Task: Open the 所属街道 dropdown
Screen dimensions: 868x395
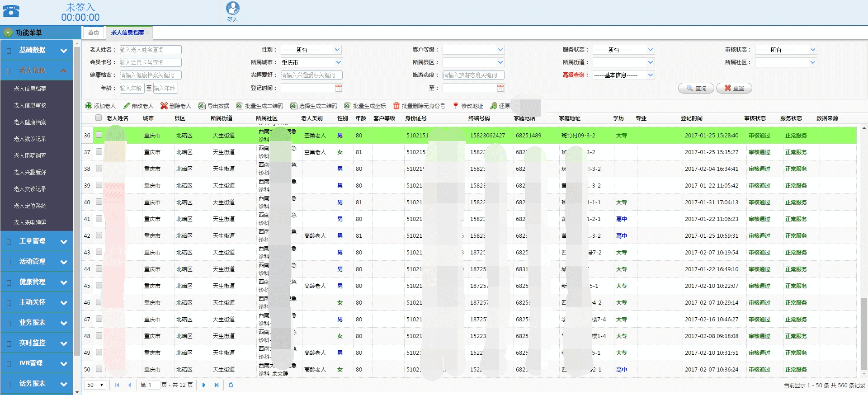Action: tap(623, 62)
